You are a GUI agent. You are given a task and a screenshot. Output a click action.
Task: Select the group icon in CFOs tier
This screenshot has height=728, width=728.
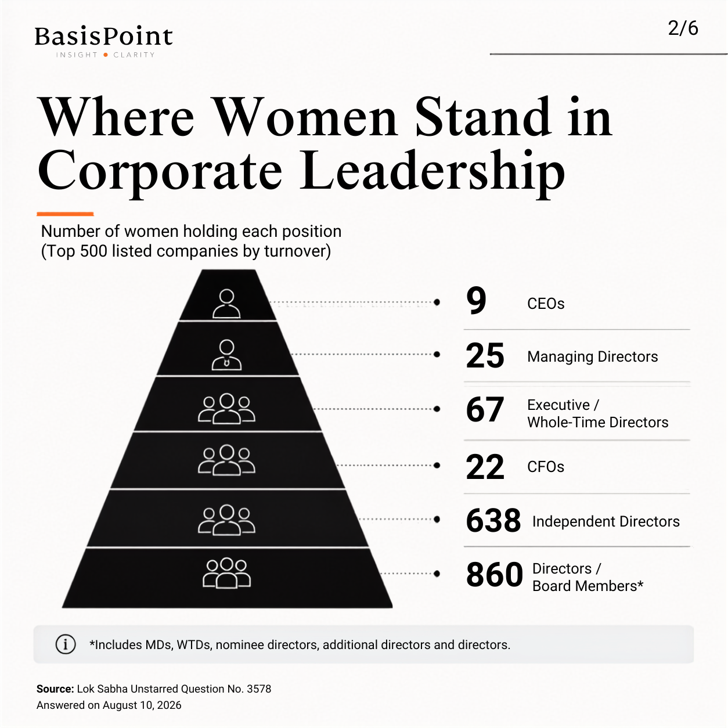pyautogui.click(x=226, y=460)
